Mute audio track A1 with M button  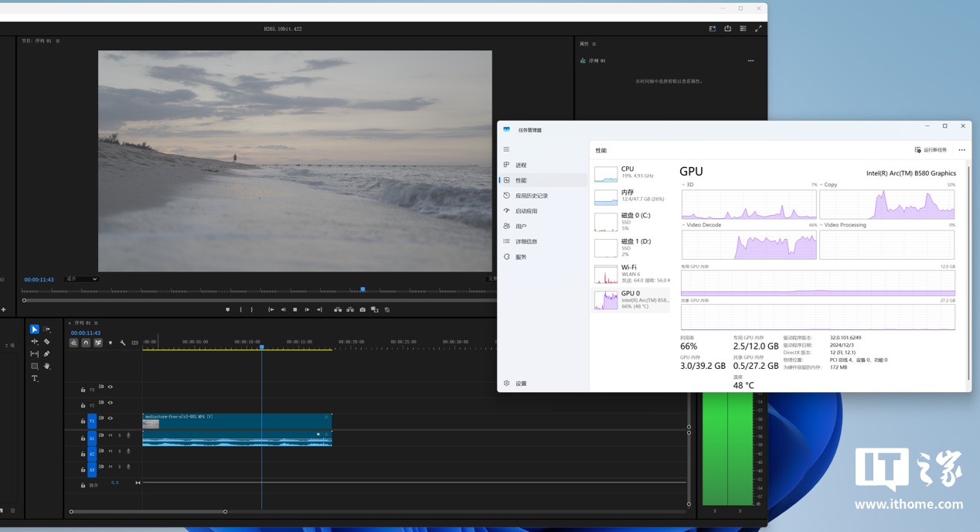click(x=110, y=435)
